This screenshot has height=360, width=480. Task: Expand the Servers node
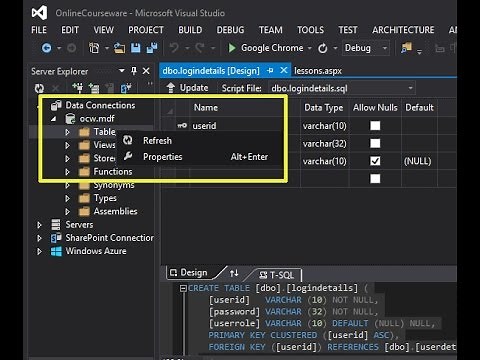click(39, 225)
